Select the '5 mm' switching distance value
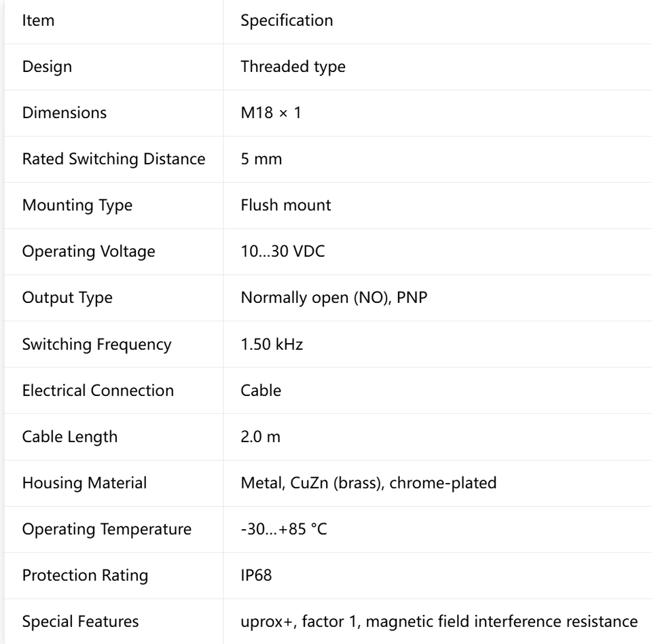The image size is (652, 644). (261, 159)
